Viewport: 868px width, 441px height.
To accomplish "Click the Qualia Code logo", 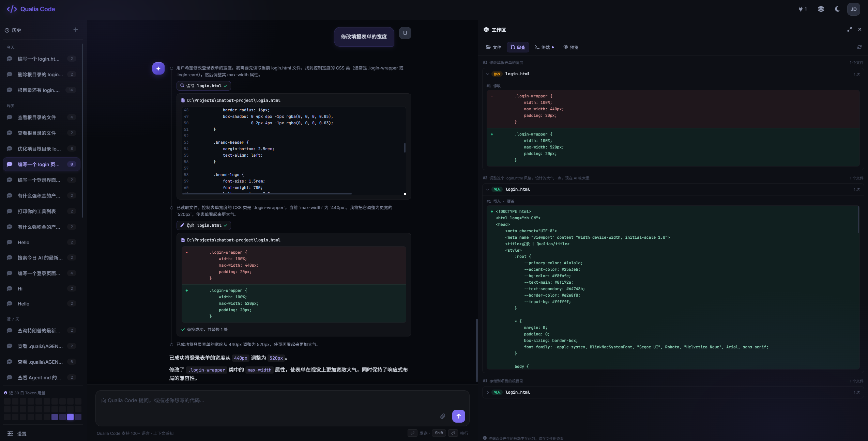I will (31, 9).
